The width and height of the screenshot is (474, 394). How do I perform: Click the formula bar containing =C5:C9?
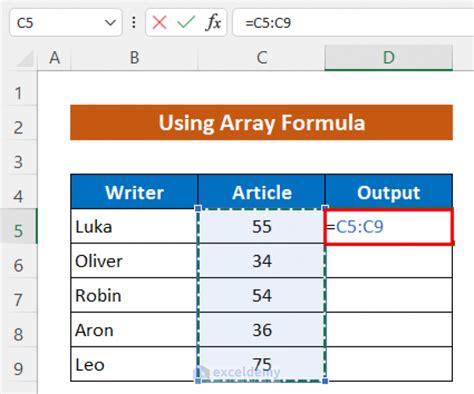coord(353,23)
